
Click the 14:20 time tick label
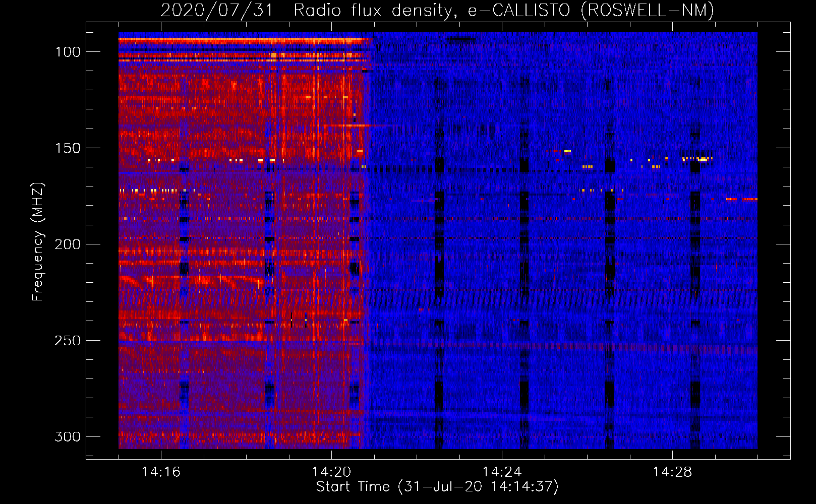[331, 472]
